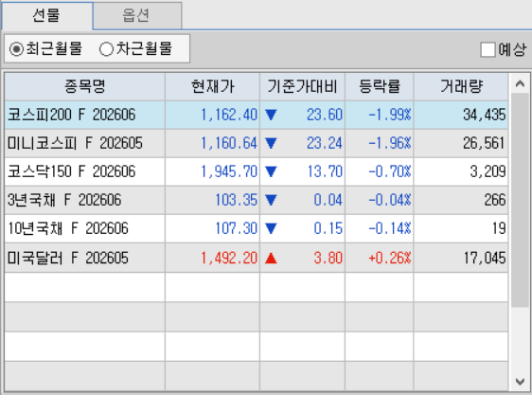Screen dimensions: 532x395
Task: Click the vertical scrollbar thumb
Action: 520,201
